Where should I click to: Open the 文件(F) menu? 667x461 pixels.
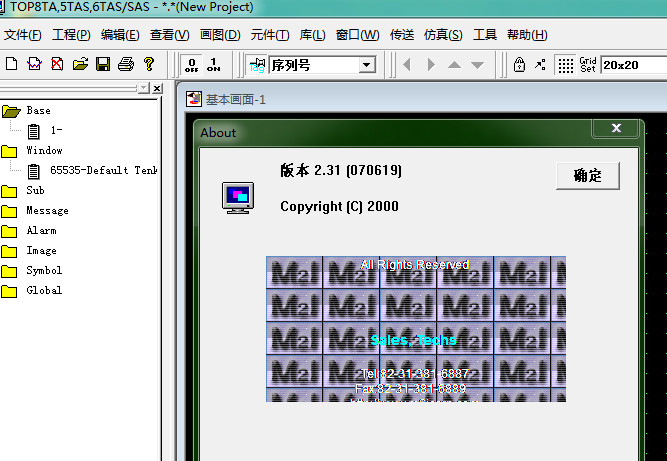22,35
